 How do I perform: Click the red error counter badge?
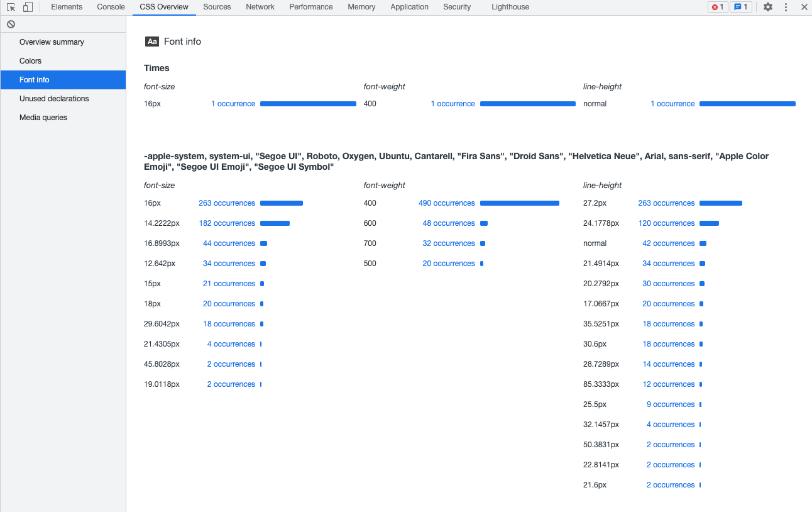click(717, 7)
